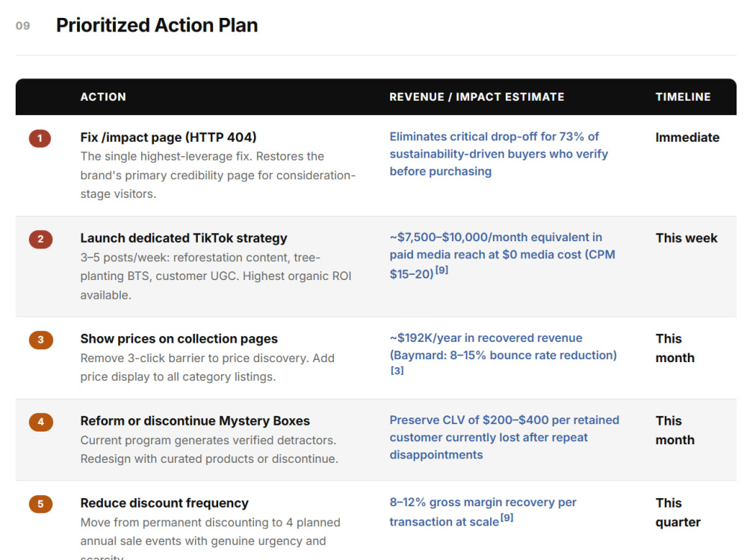Open citation [9] after CPM $15–20
The width and height of the screenshot is (747, 560).
[441, 270]
